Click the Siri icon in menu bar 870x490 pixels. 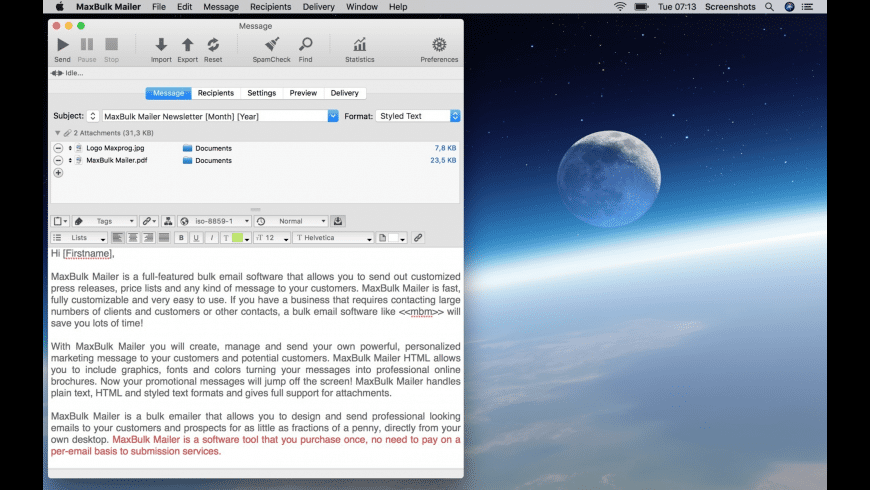point(789,7)
